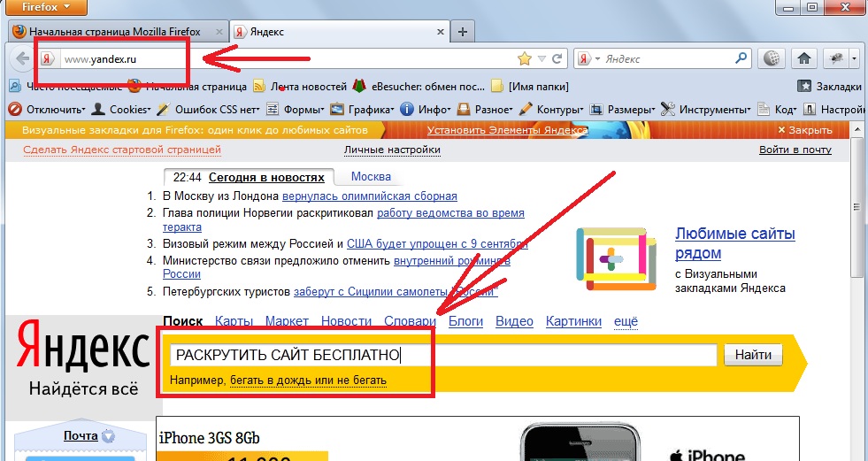Select Москва news tab
The height and width of the screenshot is (461, 868).
tap(371, 177)
